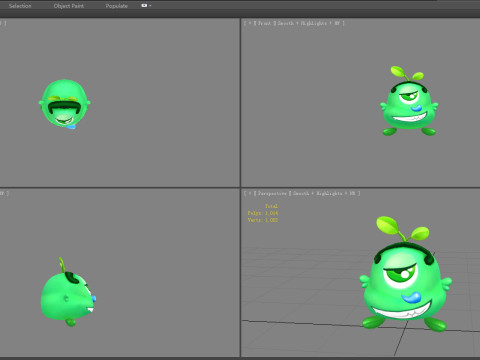The height and width of the screenshot is (360, 480).
Task: Click the Polys count in viewport statistics
Action: (263, 213)
